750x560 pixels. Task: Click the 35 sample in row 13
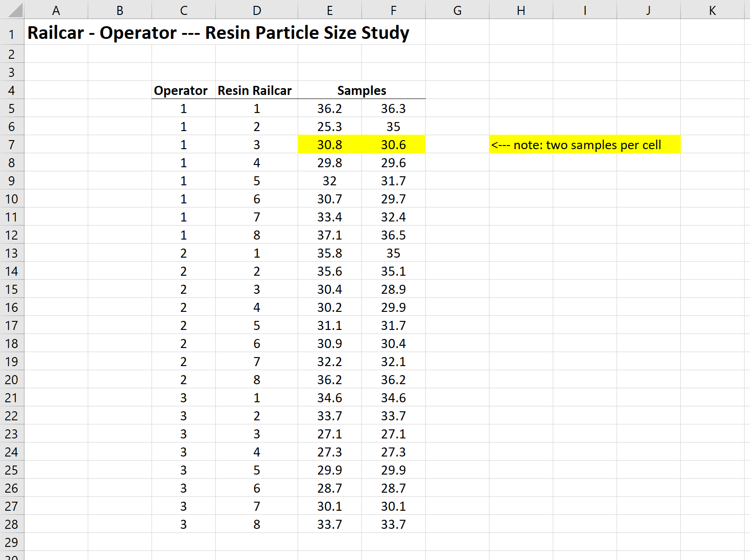tap(394, 253)
